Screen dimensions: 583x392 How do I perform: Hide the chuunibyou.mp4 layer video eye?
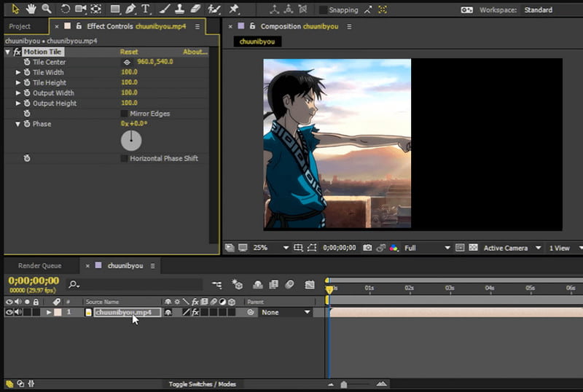9,313
